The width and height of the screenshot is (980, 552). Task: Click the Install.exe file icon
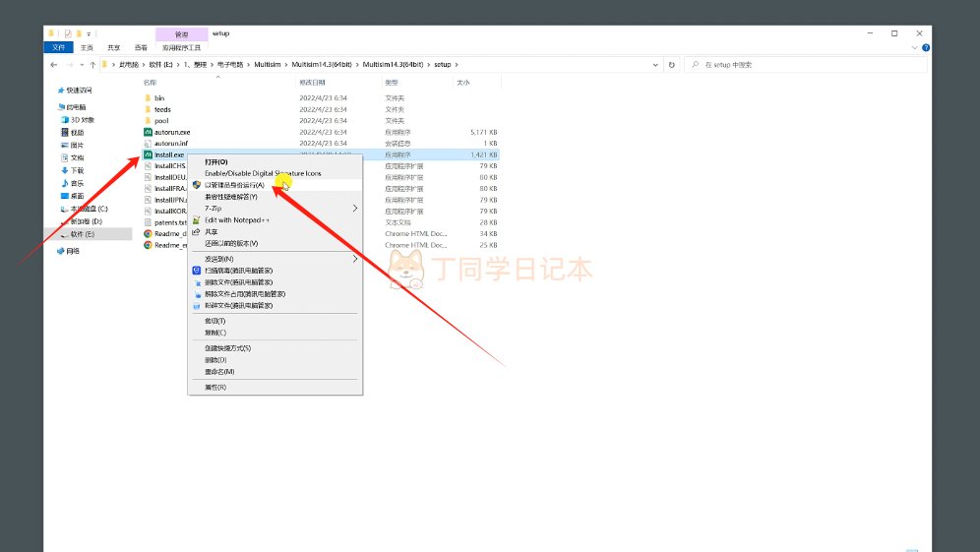(x=147, y=154)
